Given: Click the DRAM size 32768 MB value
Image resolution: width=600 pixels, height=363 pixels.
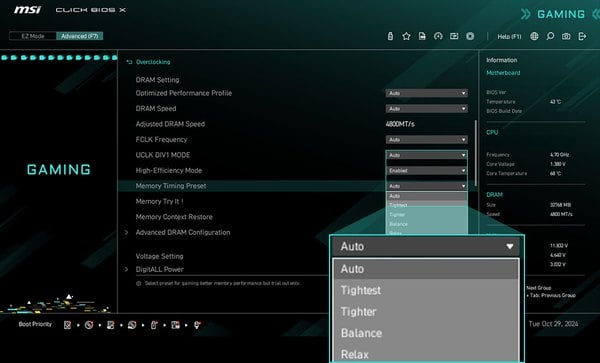Looking at the screenshot, I should click(560, 205).
